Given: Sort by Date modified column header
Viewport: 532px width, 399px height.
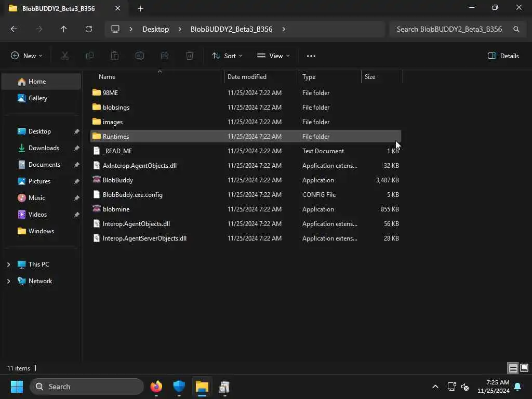Looking at the screenshot, I should tap(262, 77).
